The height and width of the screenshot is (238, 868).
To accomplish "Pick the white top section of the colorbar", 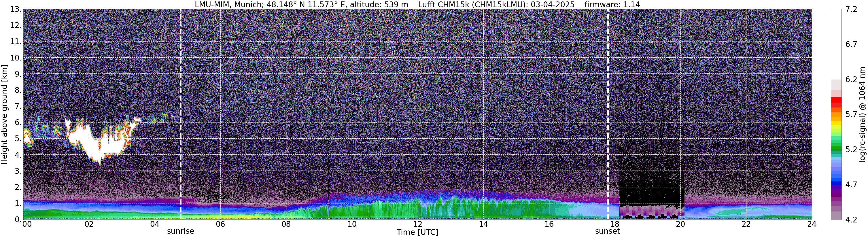I will coord(836,44).
